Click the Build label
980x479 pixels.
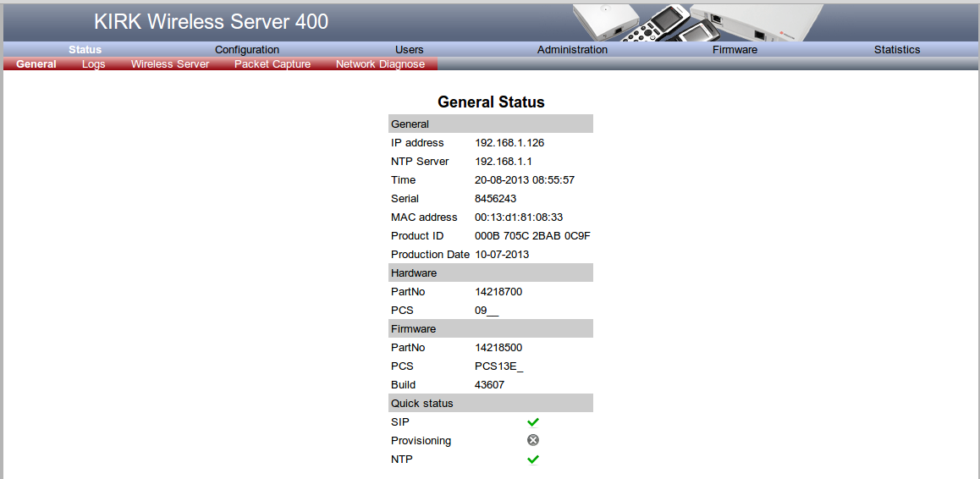coord(403,385)
